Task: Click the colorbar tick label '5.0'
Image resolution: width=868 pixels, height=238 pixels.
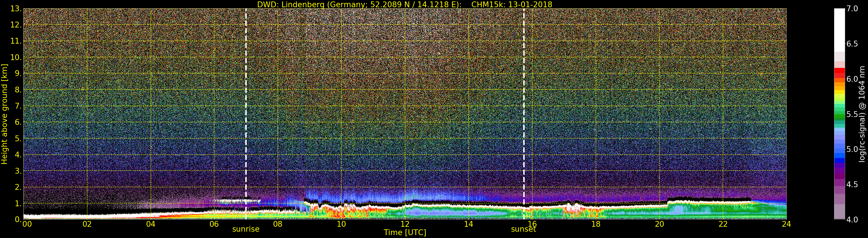Action: [x=852, y=149]
